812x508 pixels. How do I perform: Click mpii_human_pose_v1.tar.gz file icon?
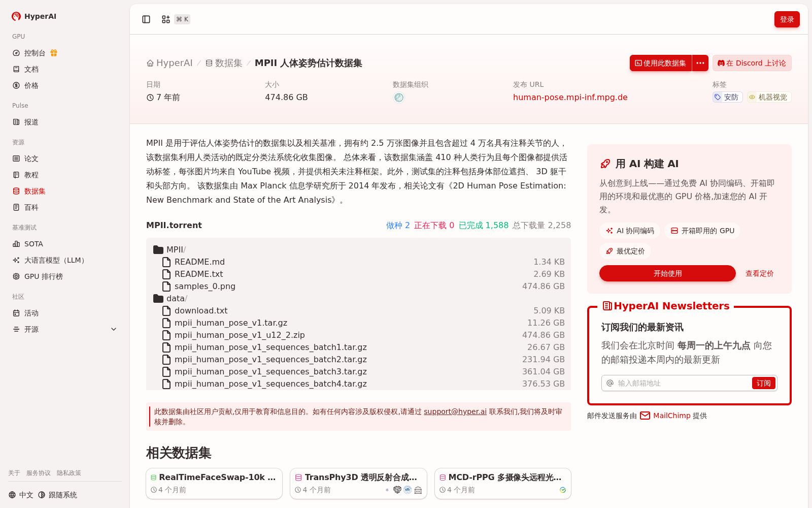click(166, 323)
